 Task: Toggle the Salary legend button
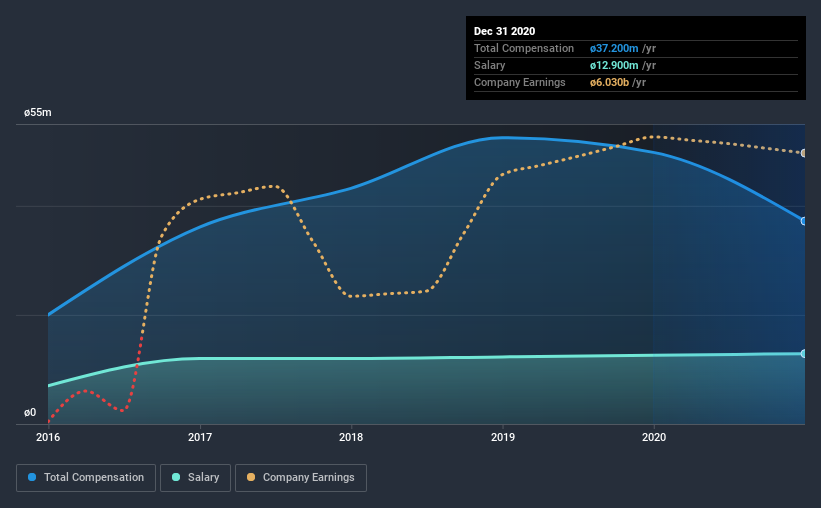tap(195, 478)
